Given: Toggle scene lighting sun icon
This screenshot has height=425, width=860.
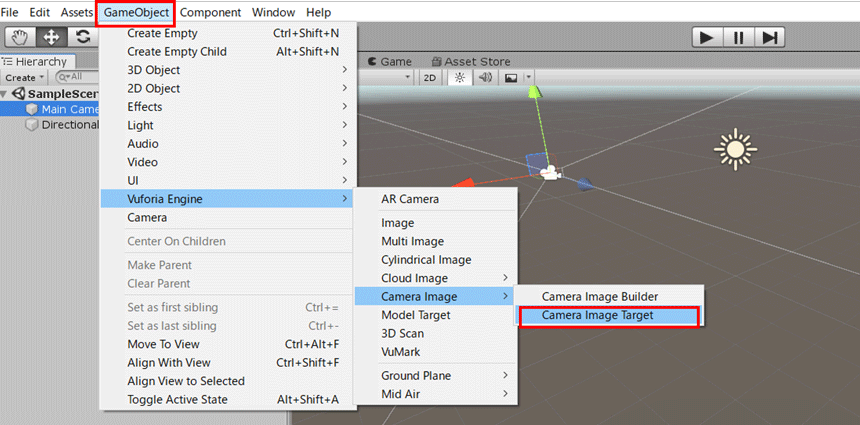Looking at the screenshot, I should 460,78.
